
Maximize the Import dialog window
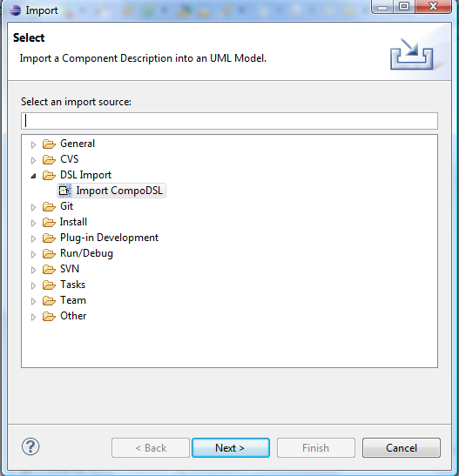click(404, 6)
